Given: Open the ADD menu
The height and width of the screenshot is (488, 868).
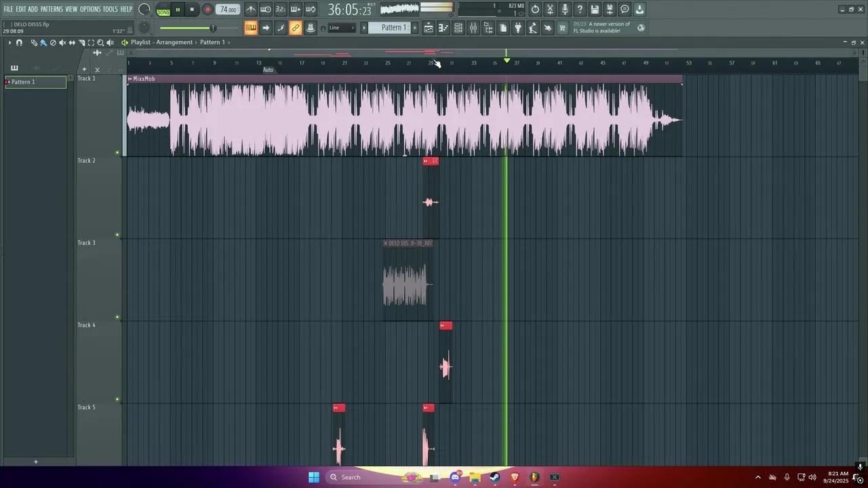Looking at the screenshot, I should point(33,9).
